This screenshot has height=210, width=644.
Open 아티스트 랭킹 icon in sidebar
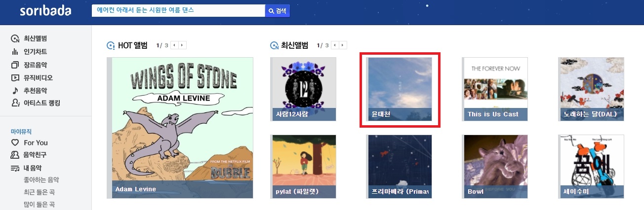[15, 103]
